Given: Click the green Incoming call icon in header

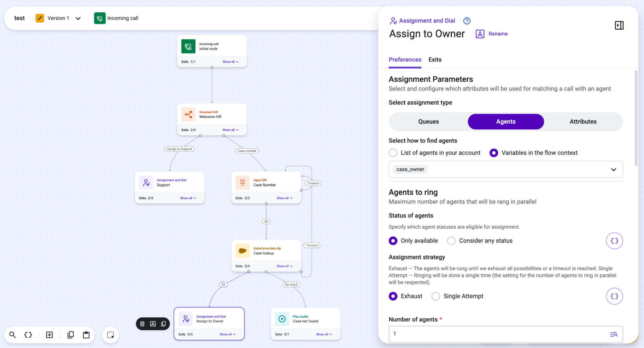Looking at the screenshot, I should pyautogui.click(x=100, y=18).
